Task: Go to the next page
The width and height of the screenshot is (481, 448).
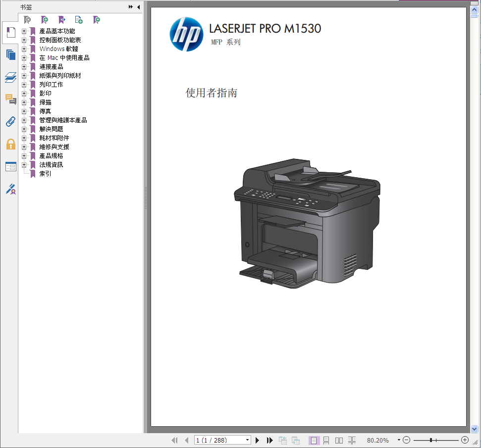Action: click(x=258, y=441)
